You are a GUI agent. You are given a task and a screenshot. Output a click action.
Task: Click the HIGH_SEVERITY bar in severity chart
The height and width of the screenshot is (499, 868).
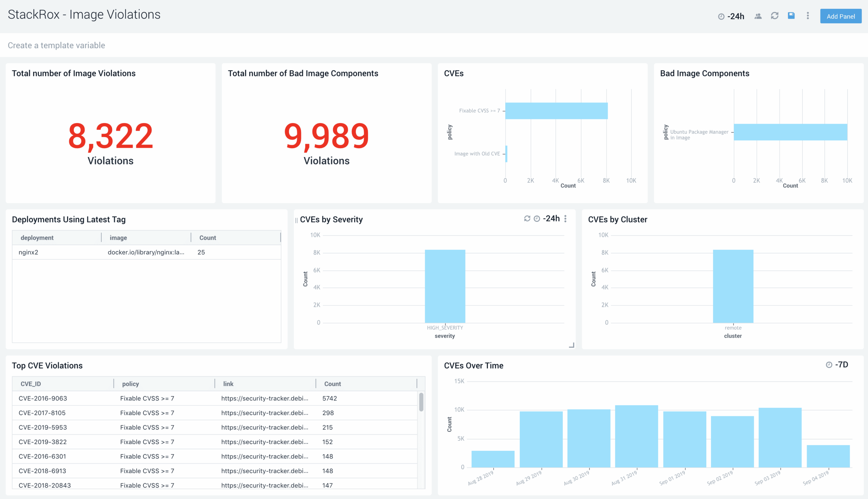(445, 286)
